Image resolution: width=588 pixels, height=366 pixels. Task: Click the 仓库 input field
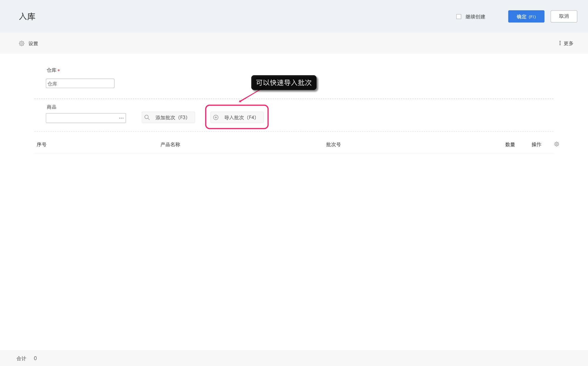(80, 84)
